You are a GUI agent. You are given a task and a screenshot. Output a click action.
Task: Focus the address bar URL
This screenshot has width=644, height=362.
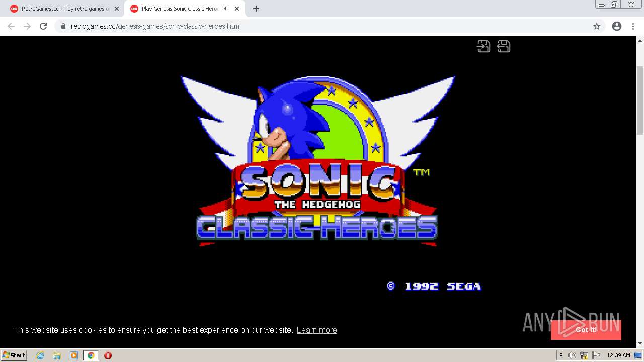[156, 26]
